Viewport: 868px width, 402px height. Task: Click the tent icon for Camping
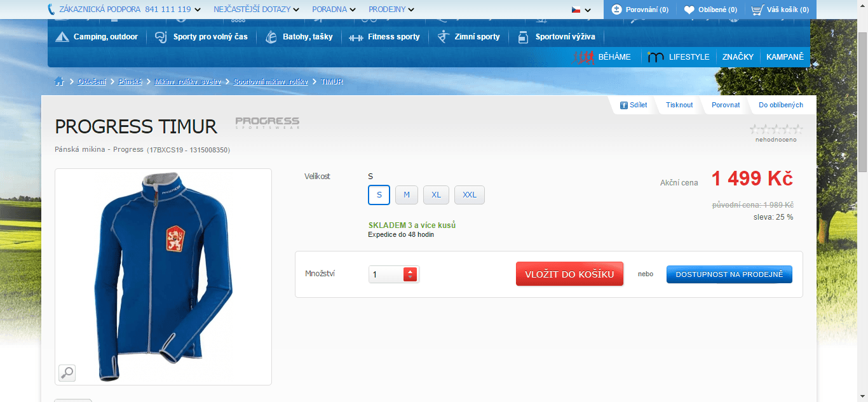coord(62,37)
